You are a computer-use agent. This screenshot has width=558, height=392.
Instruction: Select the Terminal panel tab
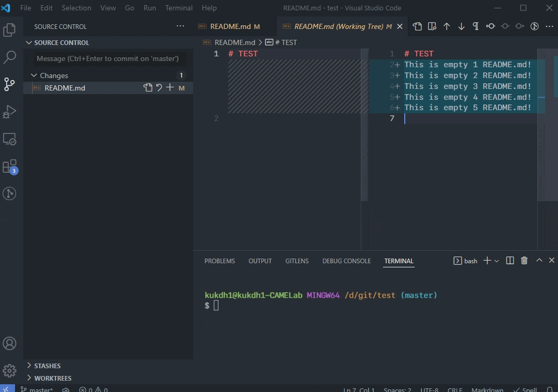[399, 261]
